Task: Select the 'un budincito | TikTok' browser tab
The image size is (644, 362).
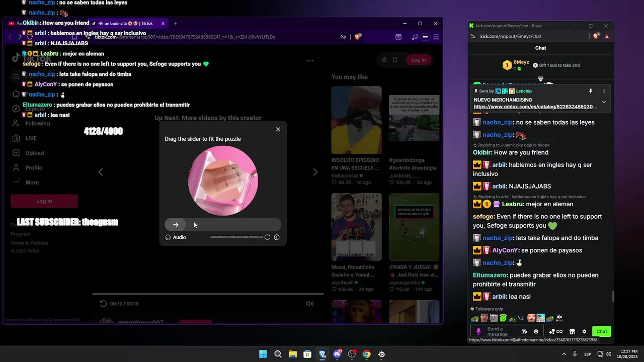Action: pyautogui.click(x=128, y=23)
